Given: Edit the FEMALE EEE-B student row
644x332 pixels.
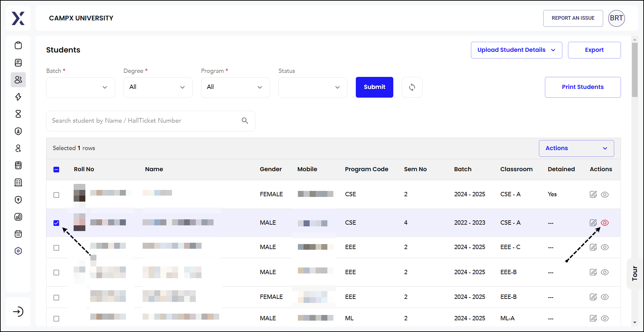Looking at the screenshot, I should 593,297.
